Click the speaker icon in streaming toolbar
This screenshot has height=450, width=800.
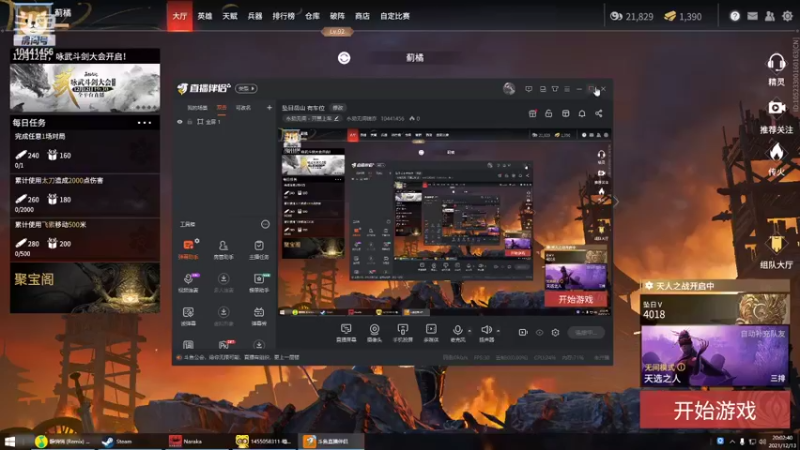[486, 332]
